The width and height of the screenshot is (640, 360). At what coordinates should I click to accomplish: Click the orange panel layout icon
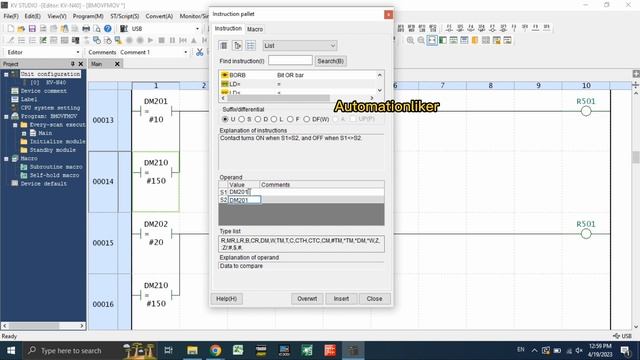475,40
